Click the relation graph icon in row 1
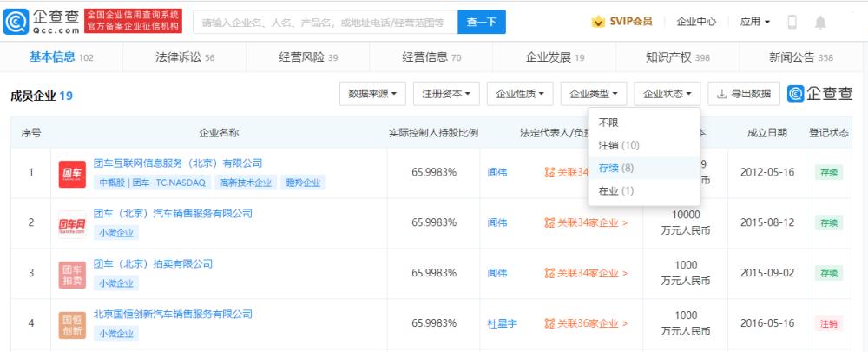868x352 pixels. (x=549, y=172)
